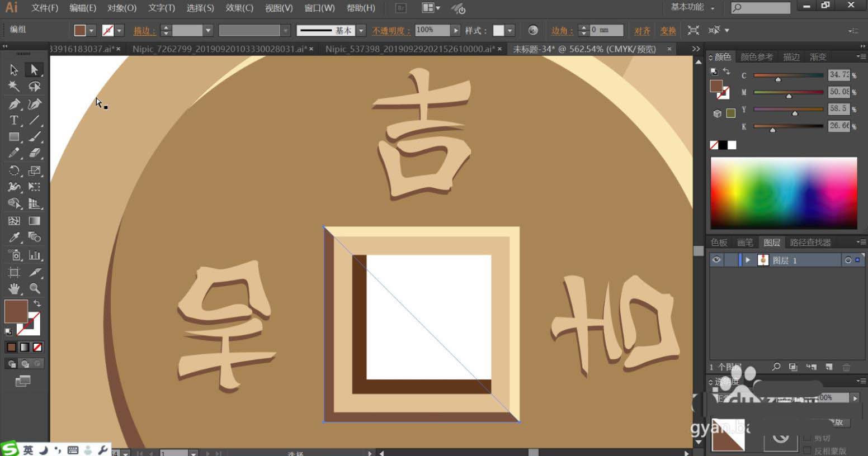Activate the Rotate tool

coord(14,170)
